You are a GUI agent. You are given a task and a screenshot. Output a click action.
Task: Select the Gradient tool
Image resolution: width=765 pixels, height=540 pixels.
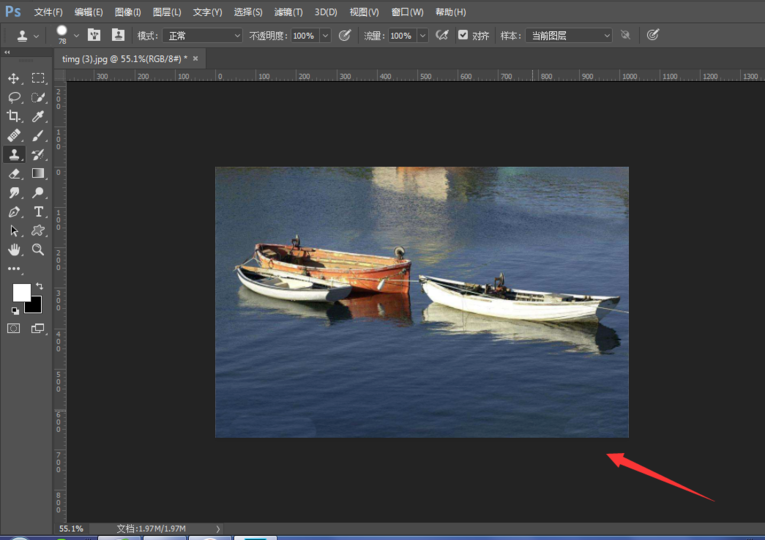pos(38,174)
